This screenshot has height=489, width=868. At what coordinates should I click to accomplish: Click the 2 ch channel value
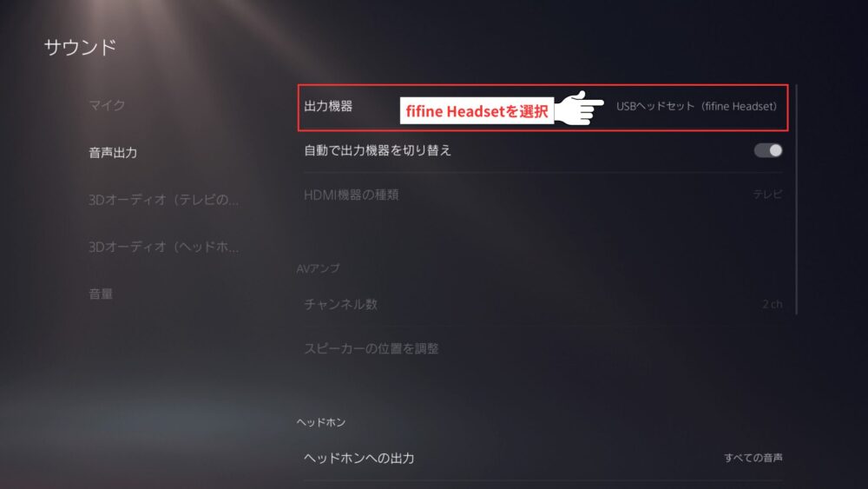coord(773,304)
